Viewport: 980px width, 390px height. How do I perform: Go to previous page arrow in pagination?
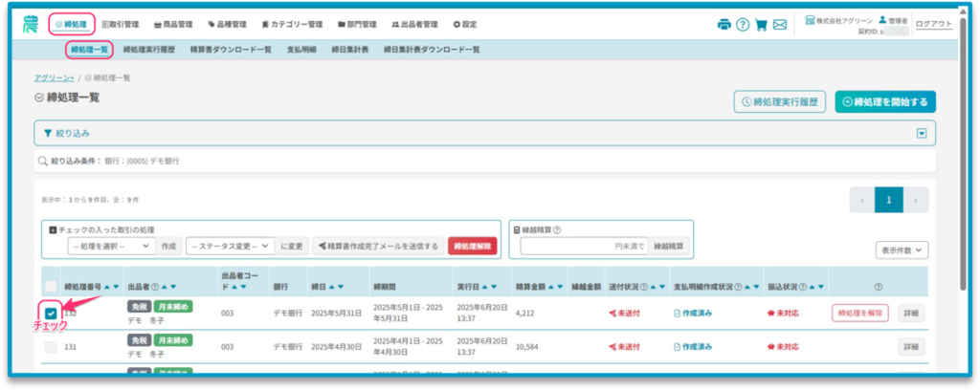click(x=862, y=201)
